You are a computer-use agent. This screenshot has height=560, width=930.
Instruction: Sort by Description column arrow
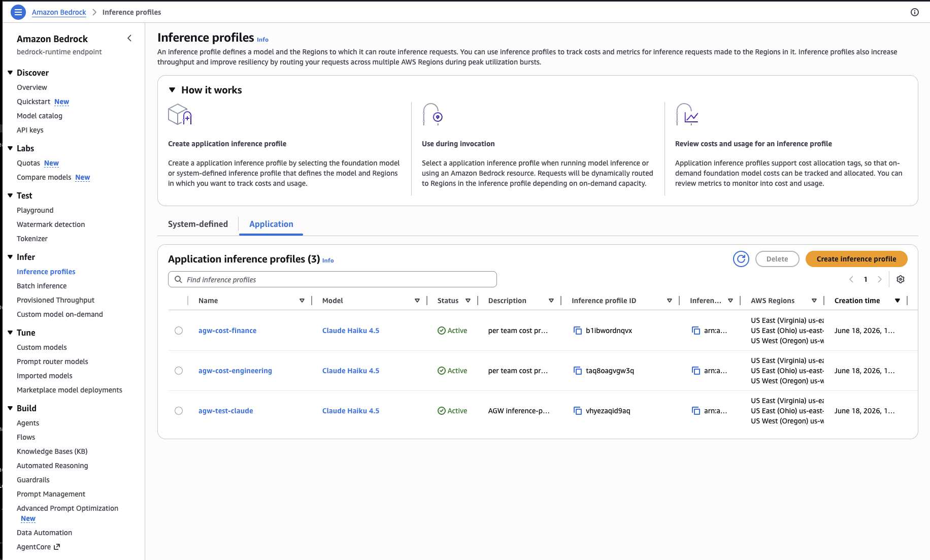pos(551,301)
